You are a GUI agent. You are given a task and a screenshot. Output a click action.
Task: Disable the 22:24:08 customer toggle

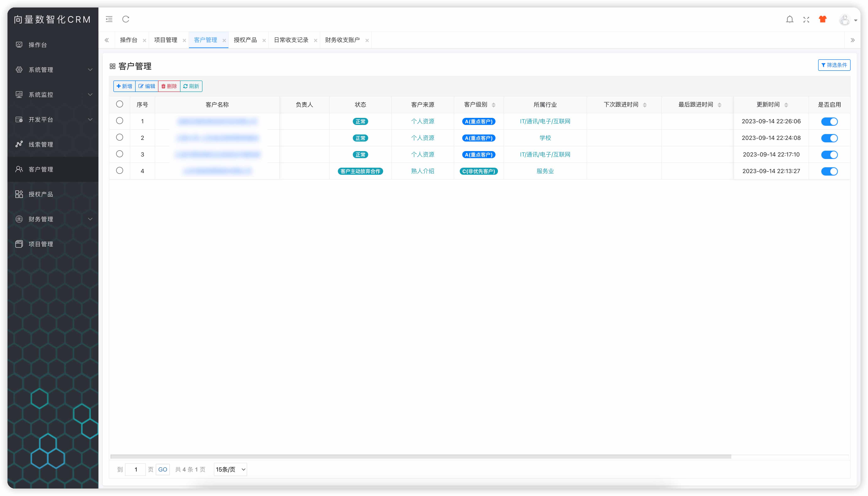(830, 138)
